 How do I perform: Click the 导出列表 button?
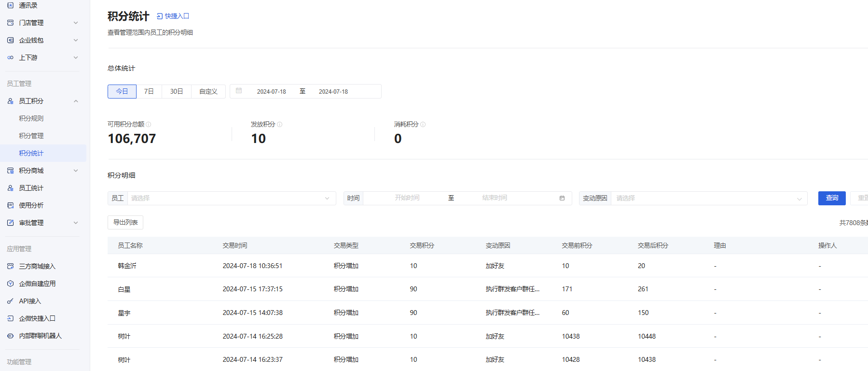[x=125, y=222]
